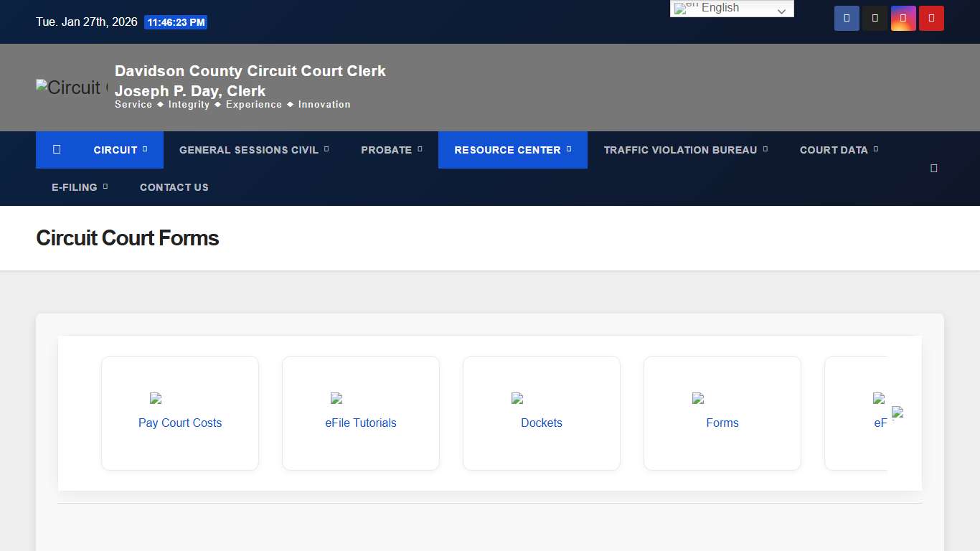Click the eFile Tutorials card icon
The height and width of the screenshot is (551, 980).
(x=336, y=399)
